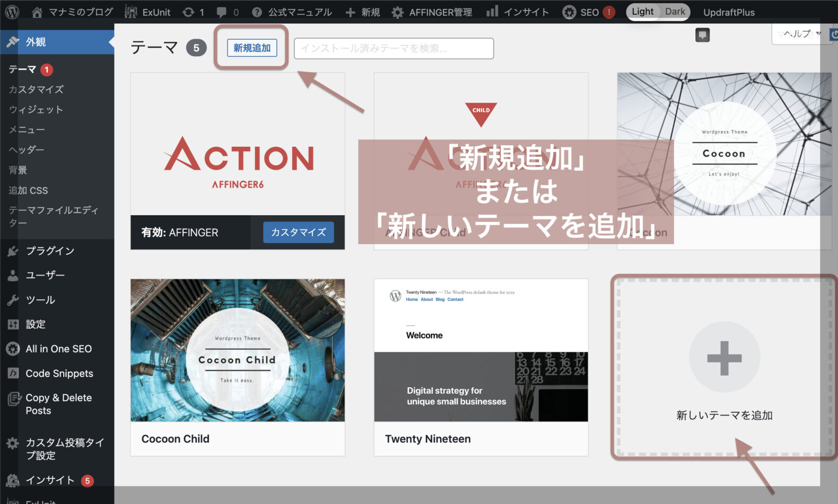This screenshot has height=504, width=838.
Task: Click the 設定 sliders icon
Action: point(13,324)
